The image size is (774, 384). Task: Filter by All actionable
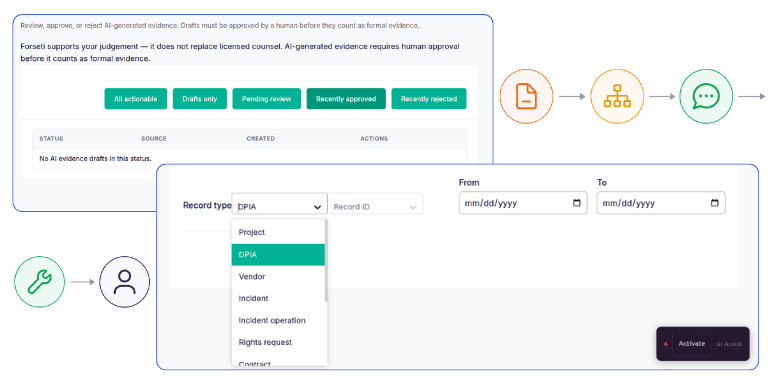pos(136,99)
